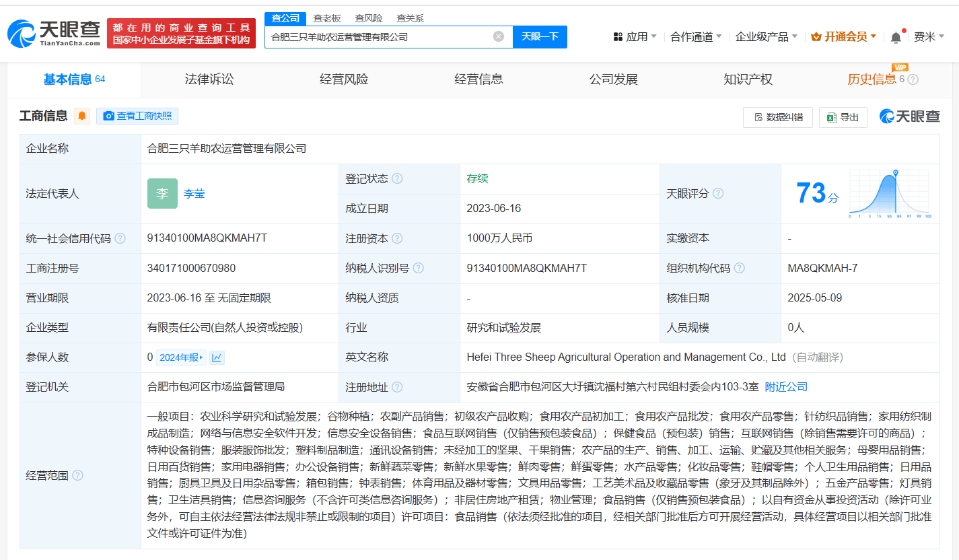The height and width of the screenshot is (560, 959).
Task: Click help icon next to 登记状态
Action: coord(397,179)
